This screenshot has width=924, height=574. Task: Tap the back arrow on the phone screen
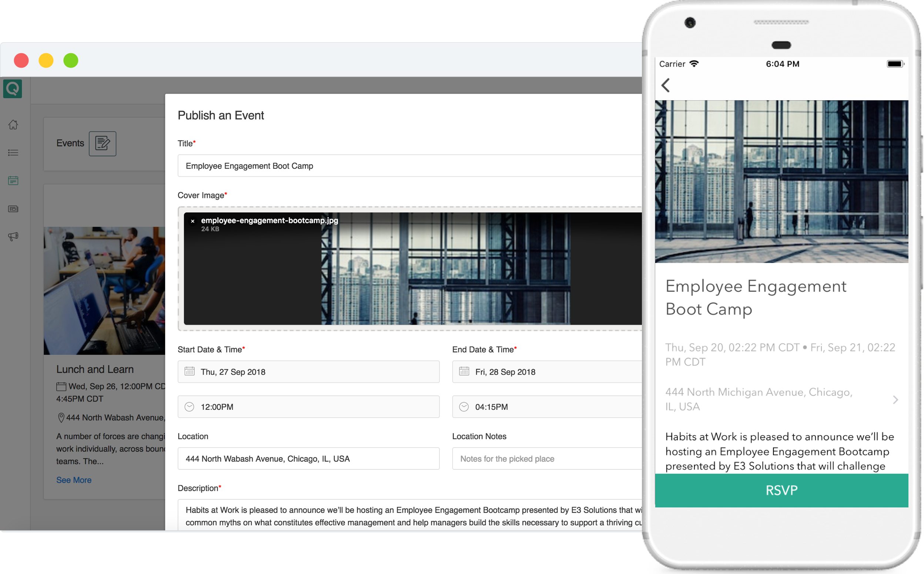coord(666,85)
